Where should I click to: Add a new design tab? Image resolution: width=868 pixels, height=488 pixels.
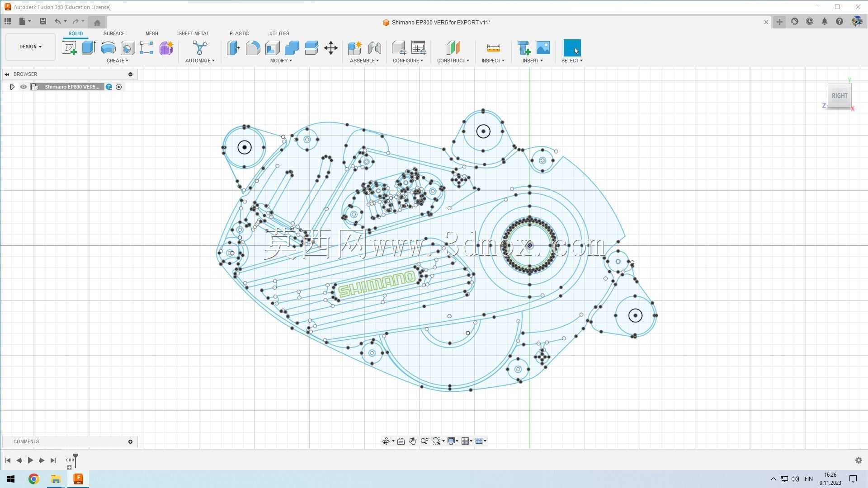[x=779, y=22]
